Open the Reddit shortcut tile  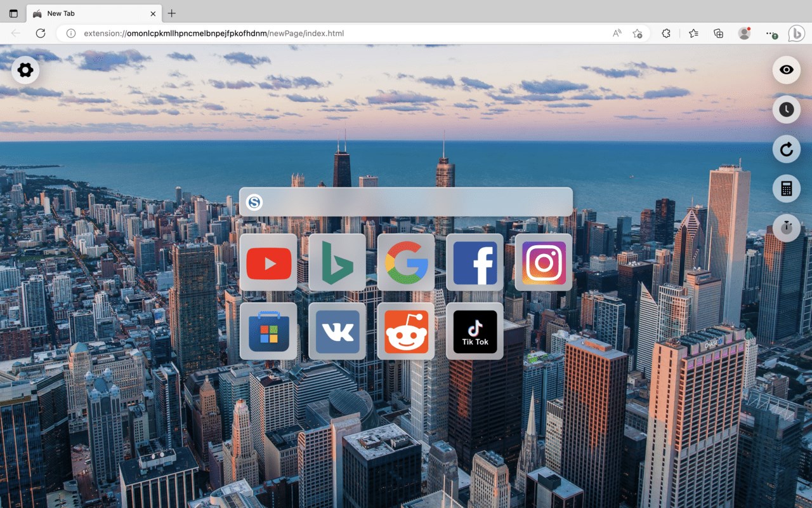(406, 331)
